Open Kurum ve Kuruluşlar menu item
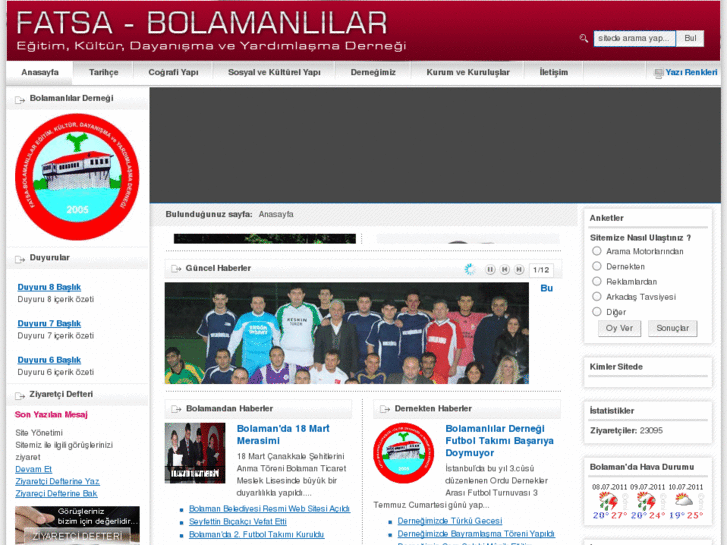 tap(468, 72)
